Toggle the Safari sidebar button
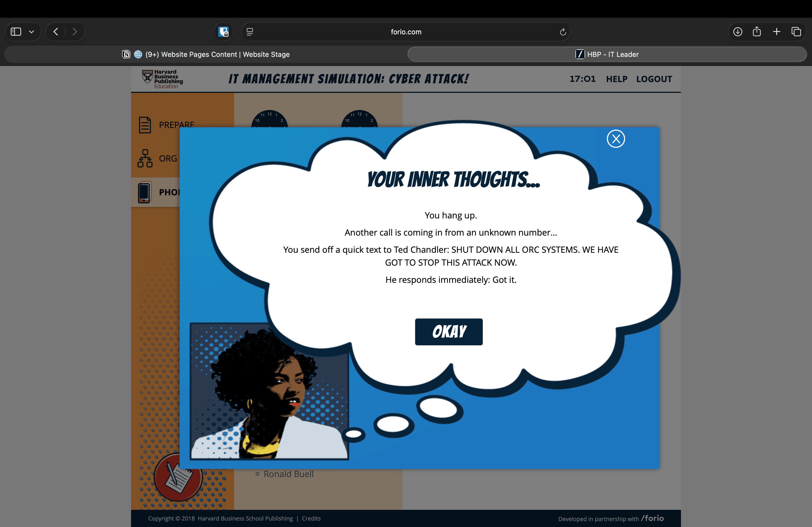This screenshot has width=812, height=527. click(x=16, y=32)
